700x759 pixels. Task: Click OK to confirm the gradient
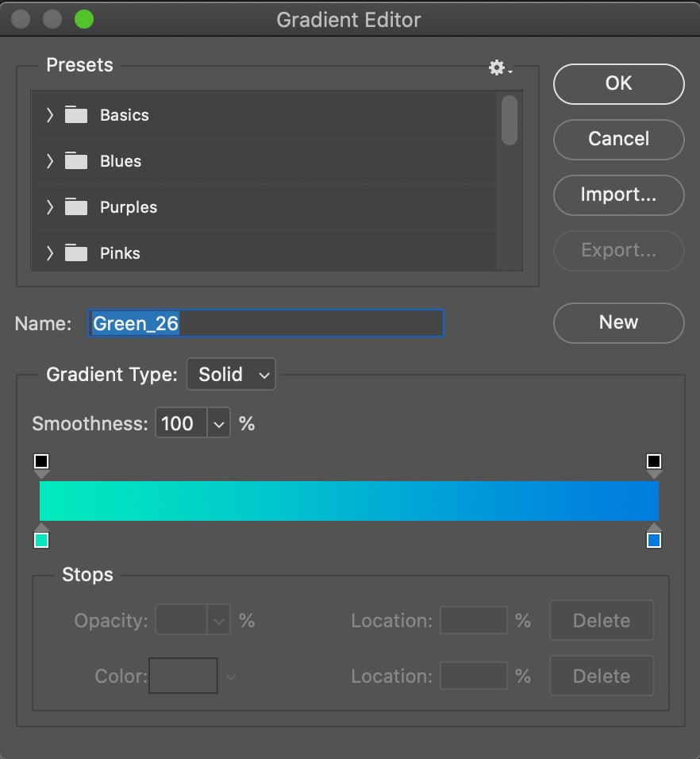tap(618, 83)
